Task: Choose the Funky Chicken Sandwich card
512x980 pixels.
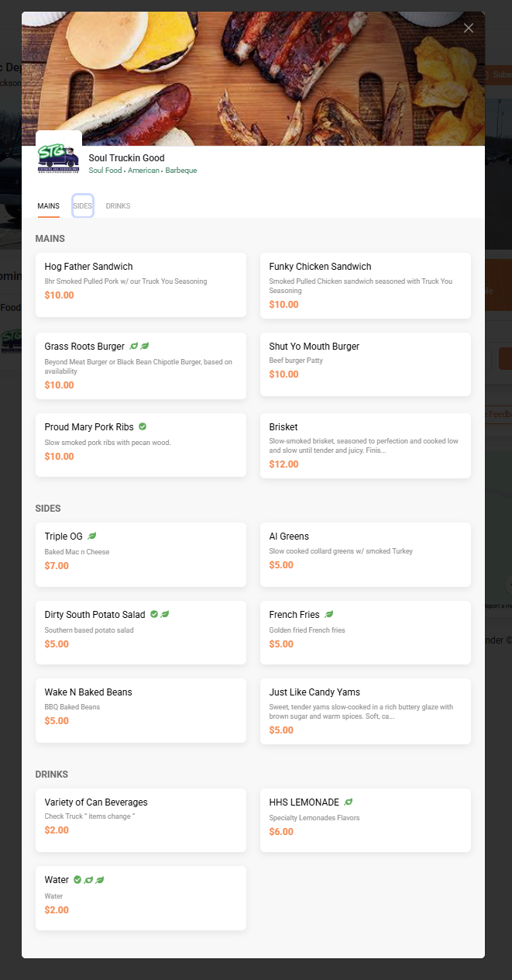Action: [x=365, y=285]
